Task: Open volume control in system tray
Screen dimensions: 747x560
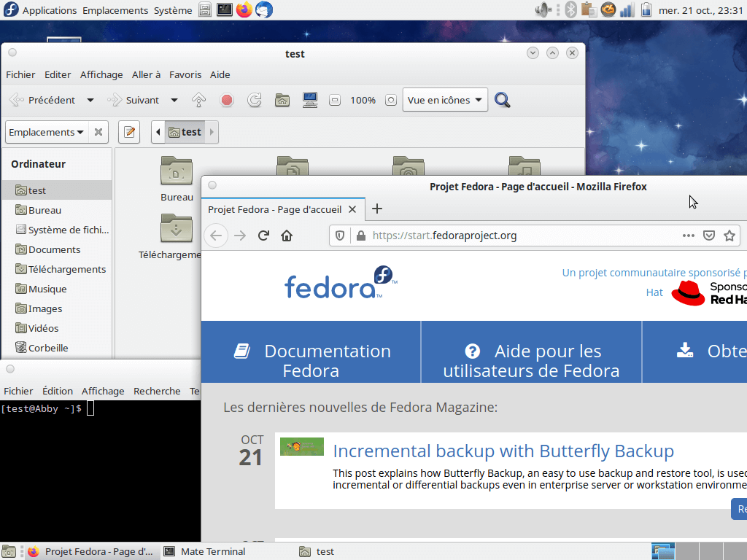Action: coord(543,9)
